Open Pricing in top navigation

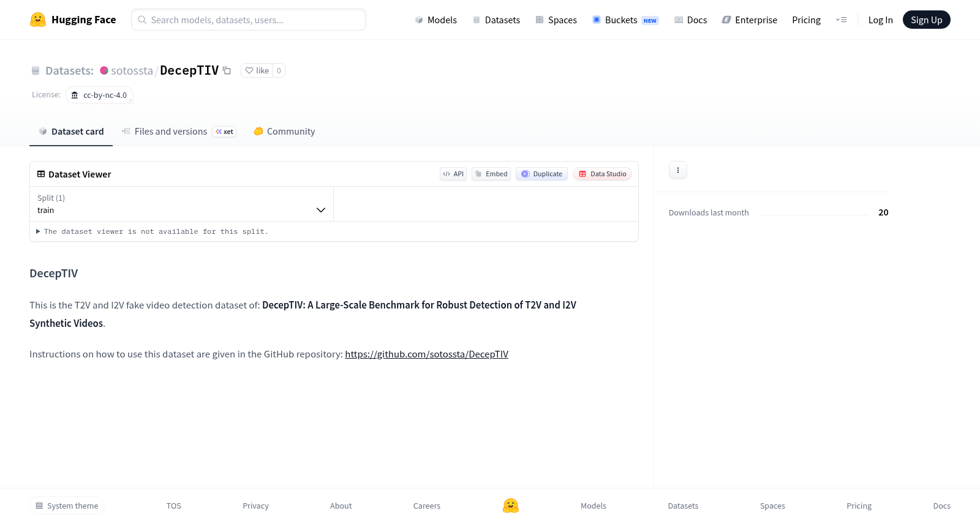[x=806, y=20]
